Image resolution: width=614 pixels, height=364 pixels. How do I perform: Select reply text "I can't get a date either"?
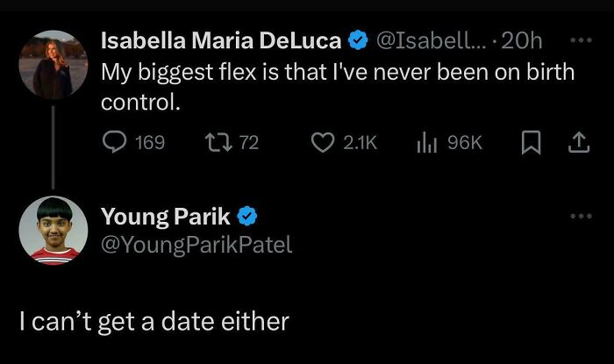(x=154, y=322)
